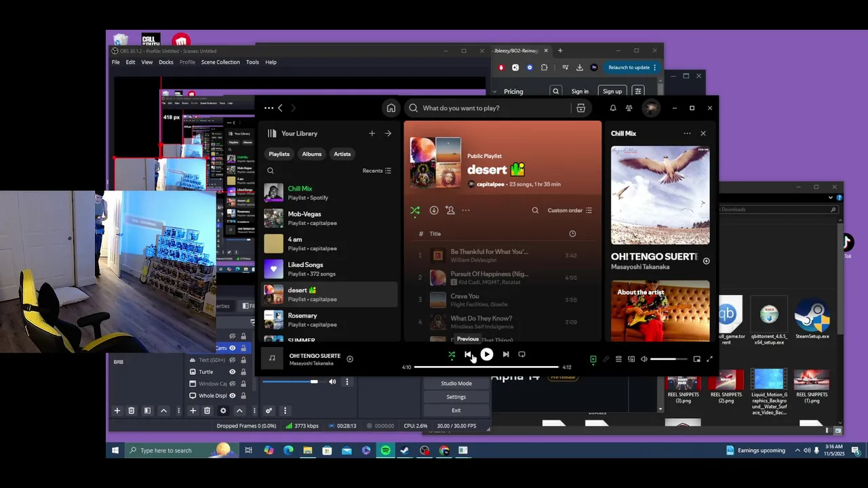Enter Spotify full screen mode

709,359
